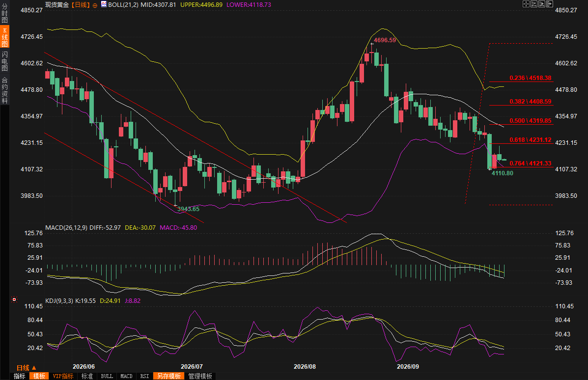Viewport: 588px width, 380px height.
Task: Click the 现货黄金 instrument title
Action: coord(57,4)
